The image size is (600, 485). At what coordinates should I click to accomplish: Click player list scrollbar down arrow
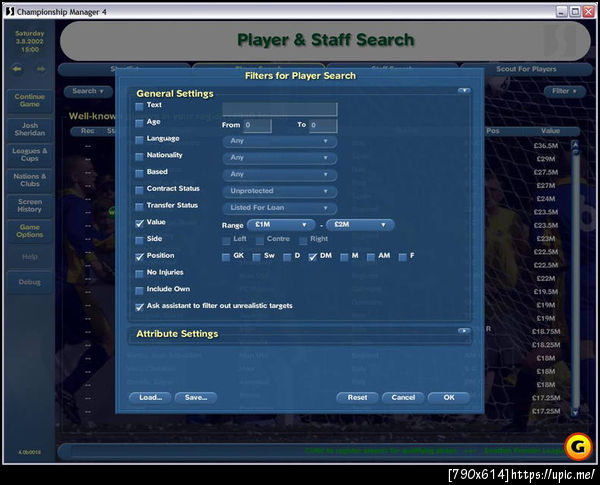[575, 412]
